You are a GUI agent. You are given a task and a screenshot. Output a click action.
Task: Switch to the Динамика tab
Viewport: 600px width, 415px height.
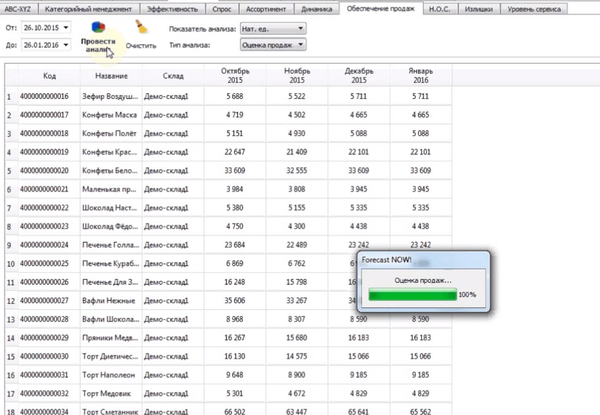[316, 9]
